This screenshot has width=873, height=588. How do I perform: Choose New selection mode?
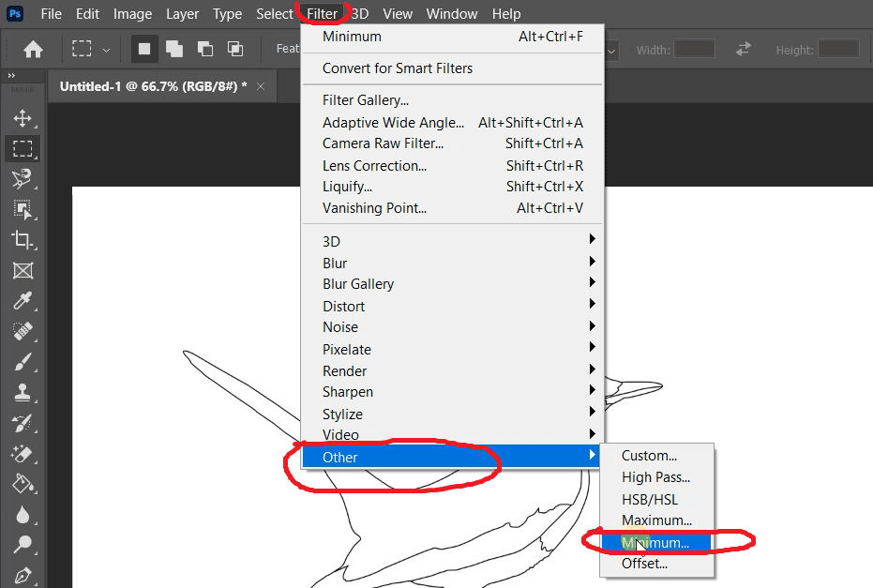click(144, 49)
